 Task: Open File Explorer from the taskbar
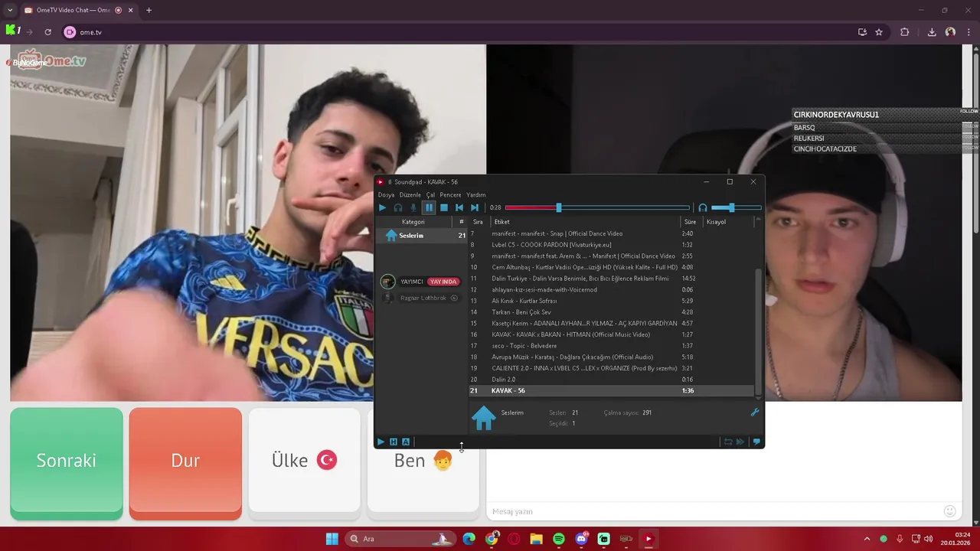point(536,539)
